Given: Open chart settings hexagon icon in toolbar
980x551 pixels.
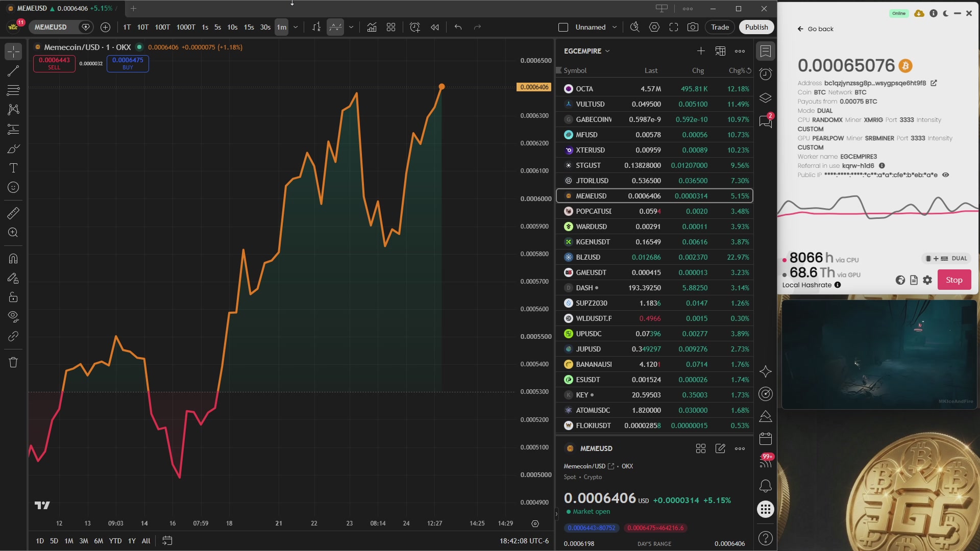Looking at the screenshot, I should (654, 27).
